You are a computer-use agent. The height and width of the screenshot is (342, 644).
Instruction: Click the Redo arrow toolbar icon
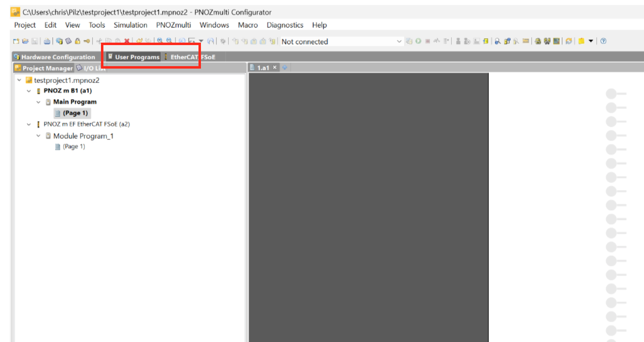148,41
